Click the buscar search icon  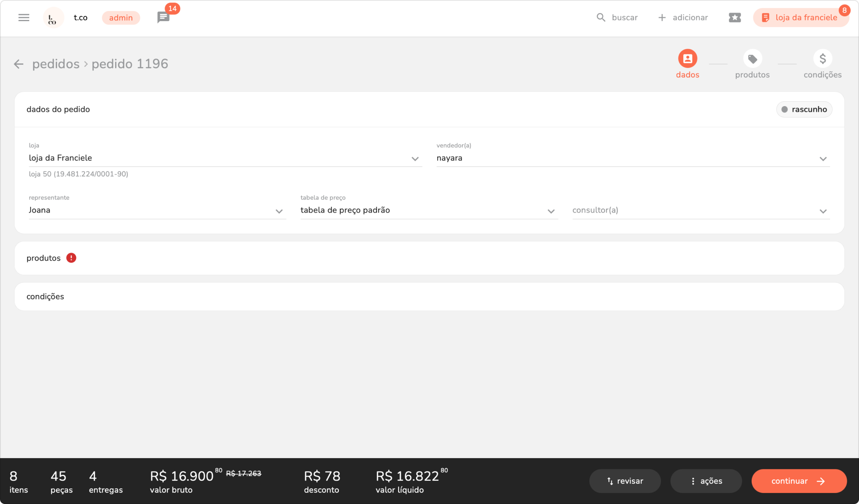tap(601, 17)
